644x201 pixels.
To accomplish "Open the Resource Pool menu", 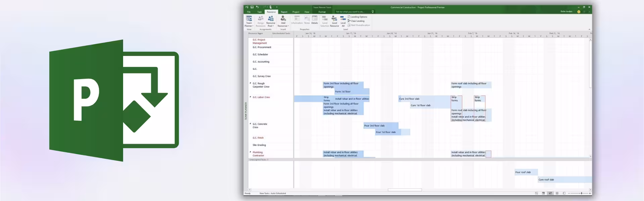I will point(271,21).
